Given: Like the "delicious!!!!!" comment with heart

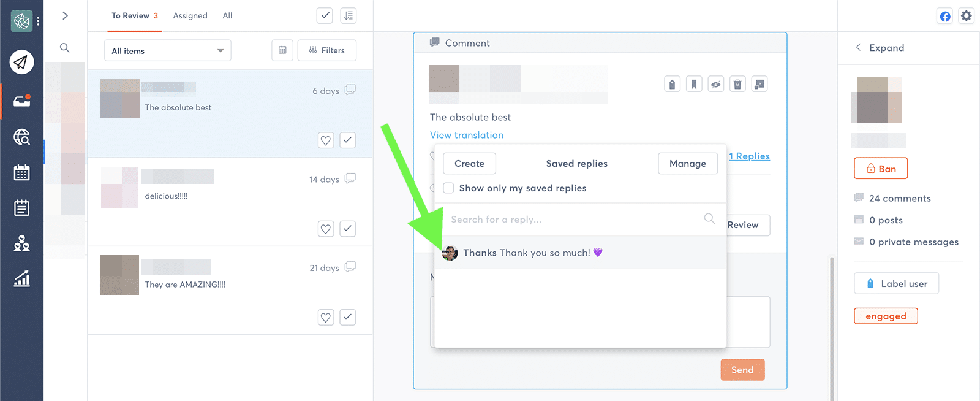Looking at the screenshot, I should click(x=326, y=229).
